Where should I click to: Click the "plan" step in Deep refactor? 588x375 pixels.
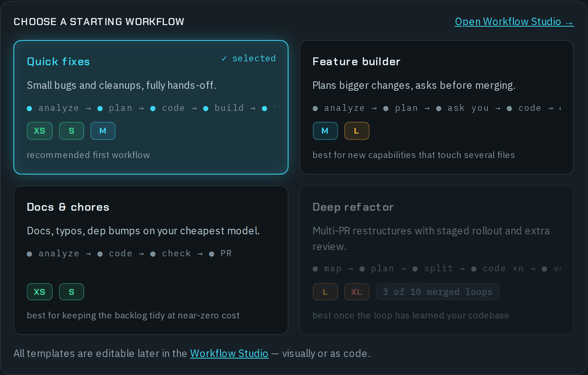(377, 269)
